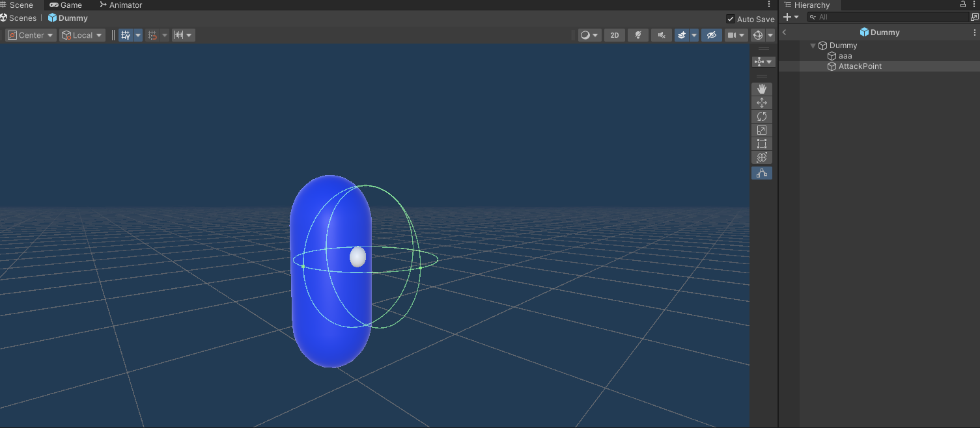Select the Transform tool

coord(762,157)
